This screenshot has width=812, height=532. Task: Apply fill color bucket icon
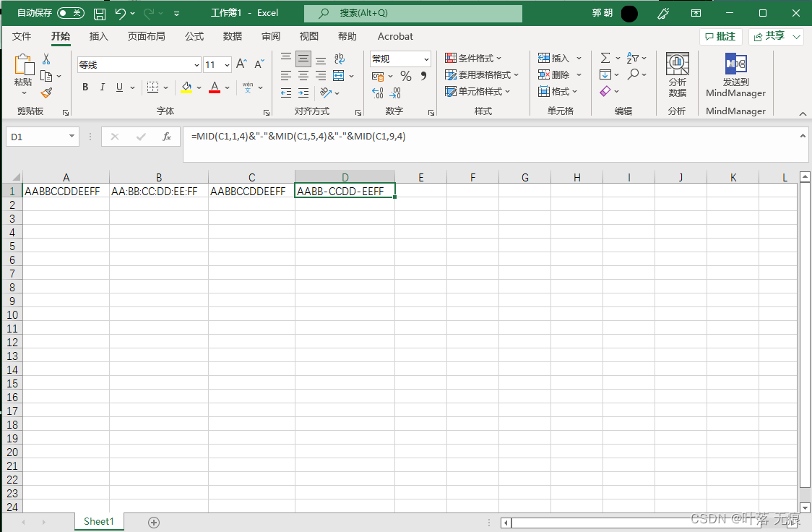pos(186,87)
